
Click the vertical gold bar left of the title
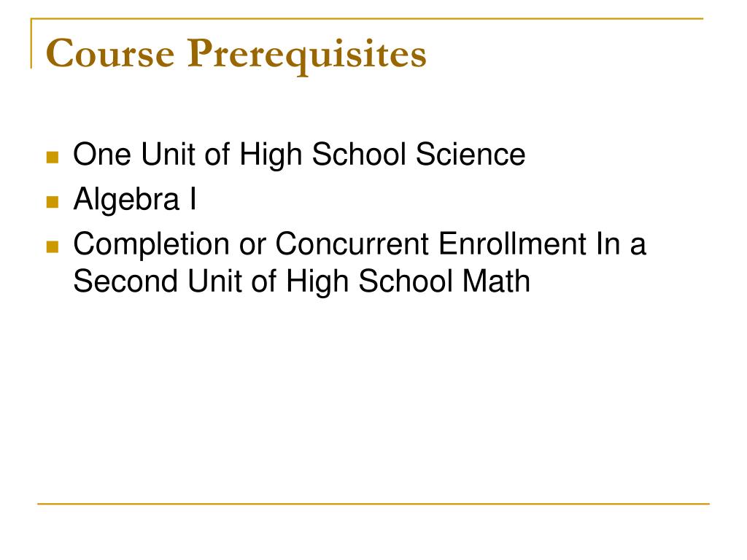pyautogui.click(x=31, y=44)
